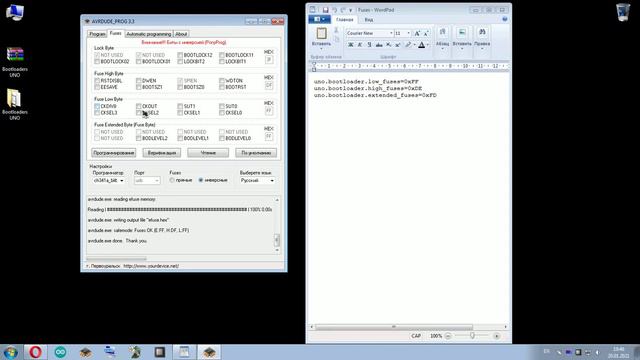640x360 pixels.
Task: Click the Cut scissors icon in WordPad
Action: point(336,30)
